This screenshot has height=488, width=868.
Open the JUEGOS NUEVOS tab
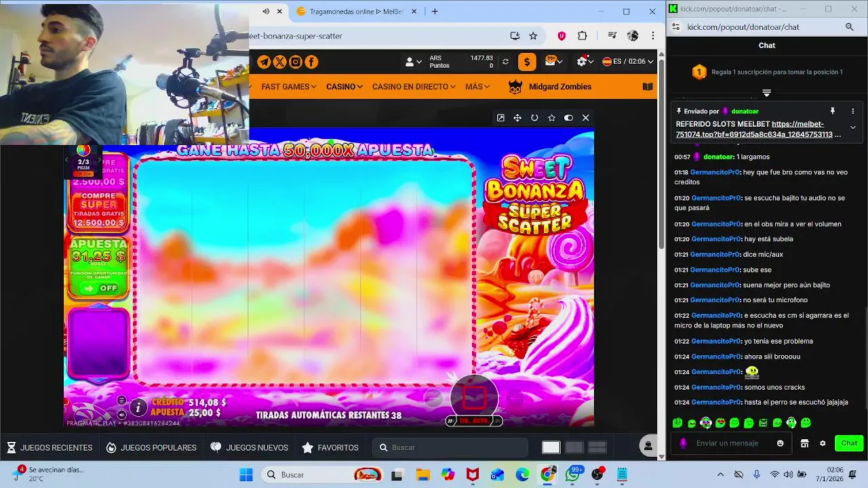(249, 447)
